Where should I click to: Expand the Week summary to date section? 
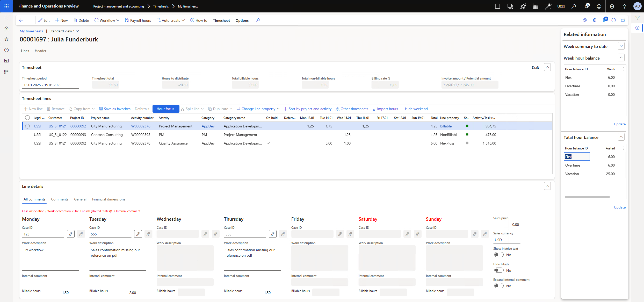point(621,46)
